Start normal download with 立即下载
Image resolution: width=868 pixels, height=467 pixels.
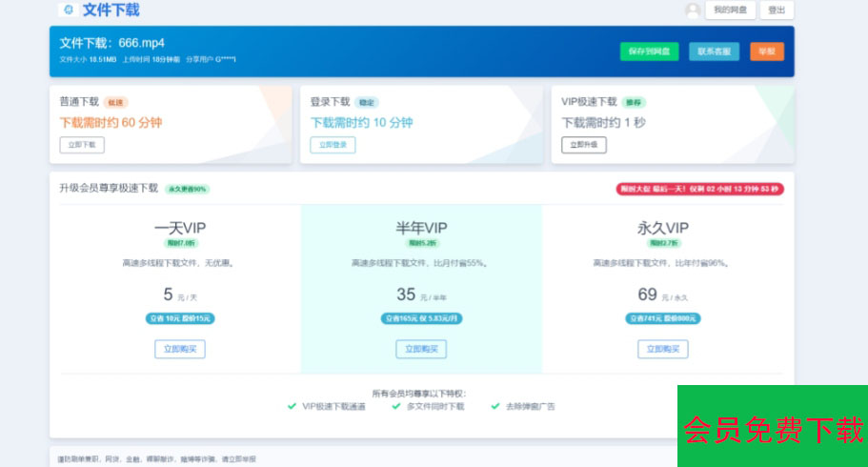(x=82, y=145)
